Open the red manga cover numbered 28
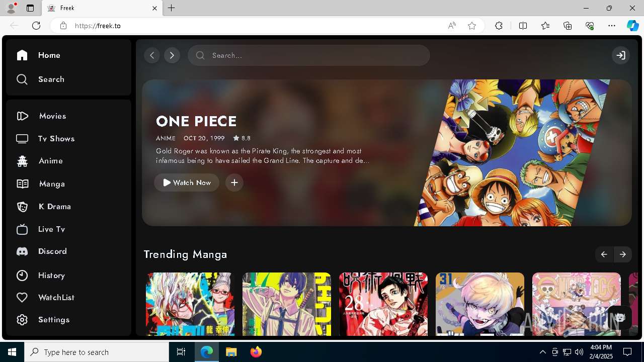 pyautogui.click(x=383, y=304)
